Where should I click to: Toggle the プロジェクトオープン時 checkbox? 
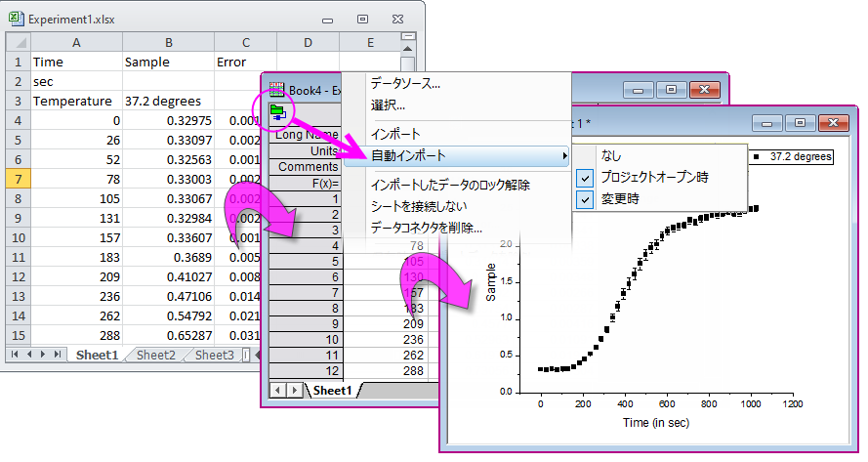585,178
